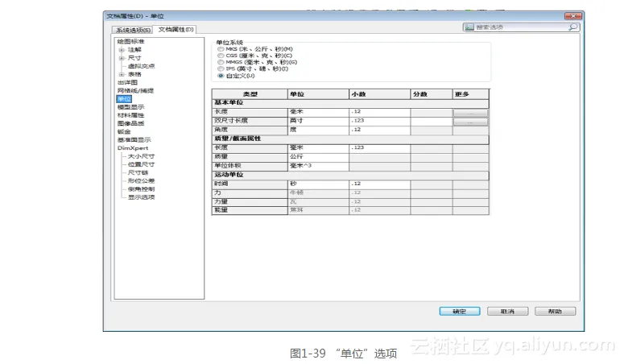This screenshot has width=624, height=364.
Task: Select 倒角控制 under DimXpert
Action: click(141, 189)
